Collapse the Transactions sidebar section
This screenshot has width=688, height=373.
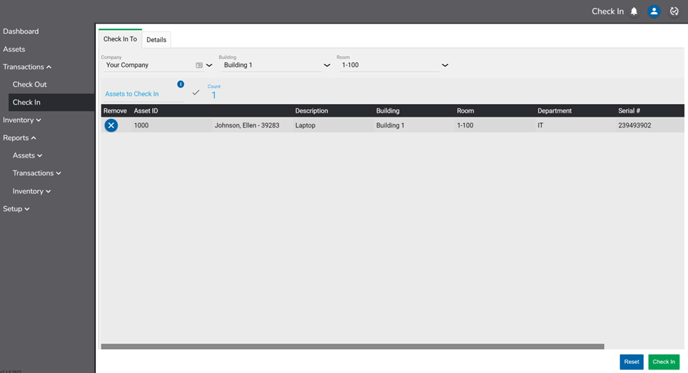pos(27,67)
